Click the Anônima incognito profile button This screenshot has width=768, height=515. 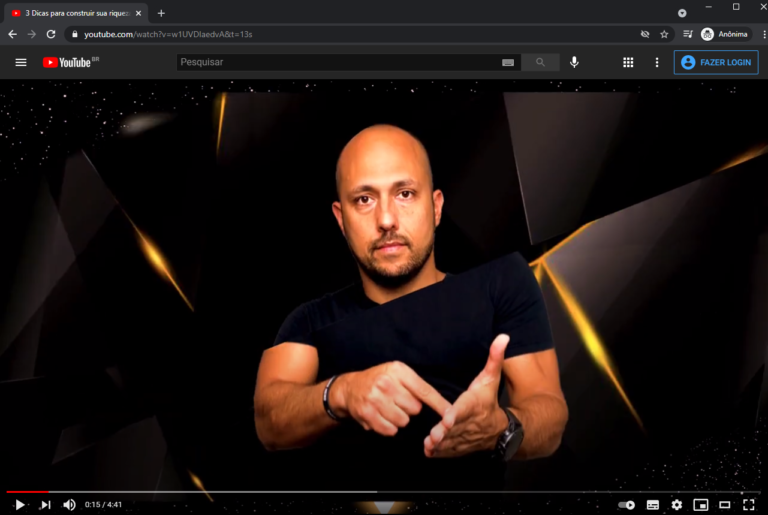724,34
